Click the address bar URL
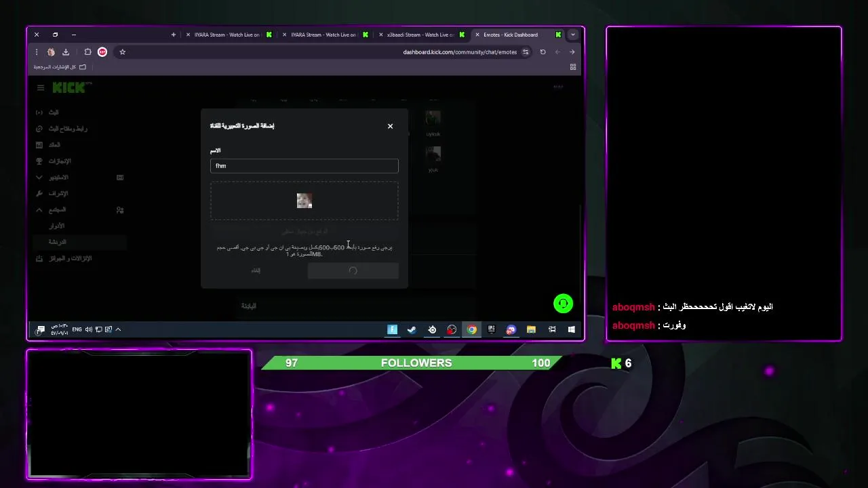Image resolution: width=868 pixels, height=488 pixels. [460, 52]
